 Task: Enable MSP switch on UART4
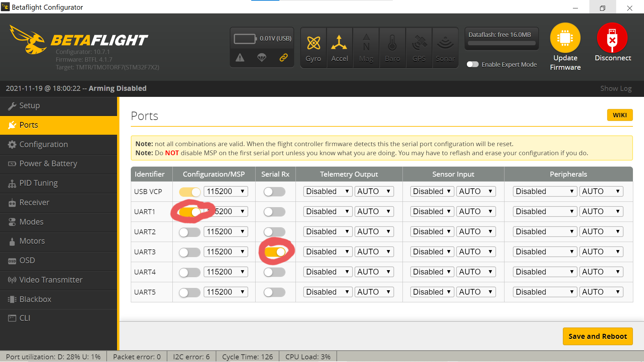tap(190, 272)
